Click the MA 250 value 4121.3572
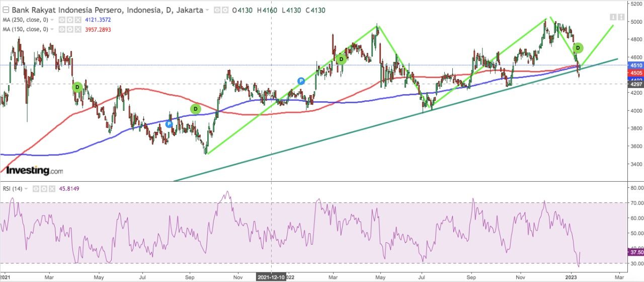Viewport: 644px width, 282px height. point(98,20)
